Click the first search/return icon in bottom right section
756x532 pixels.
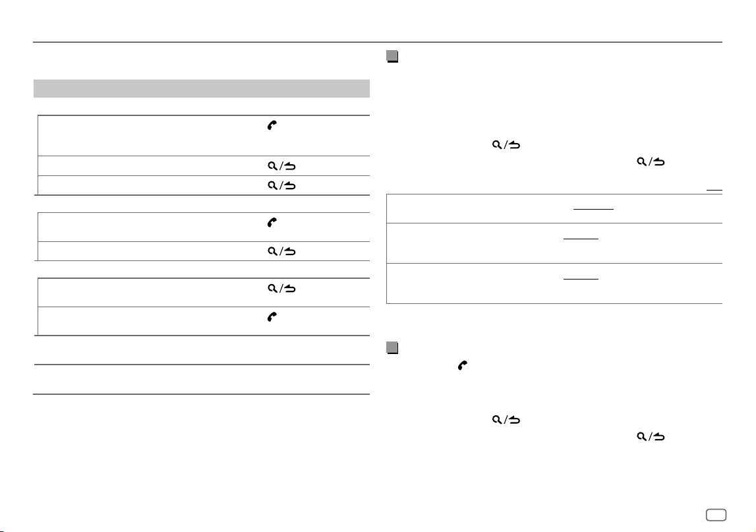tap(506, 420)
